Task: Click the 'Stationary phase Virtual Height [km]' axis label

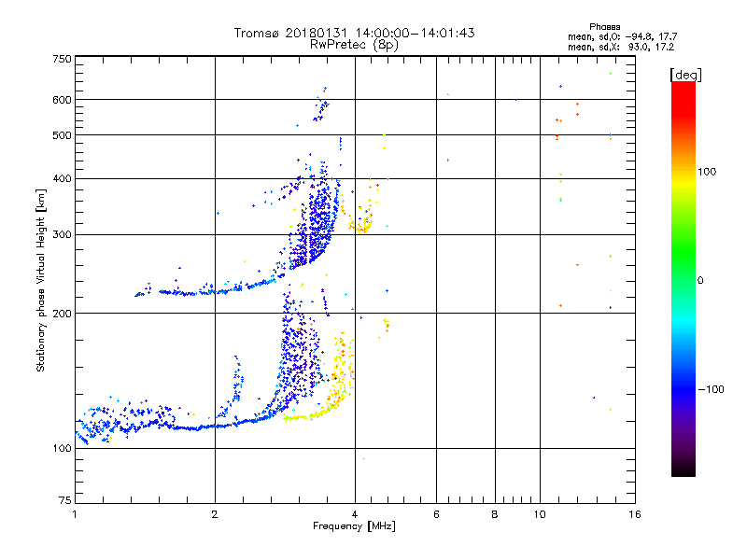Action: coord(40,280)
